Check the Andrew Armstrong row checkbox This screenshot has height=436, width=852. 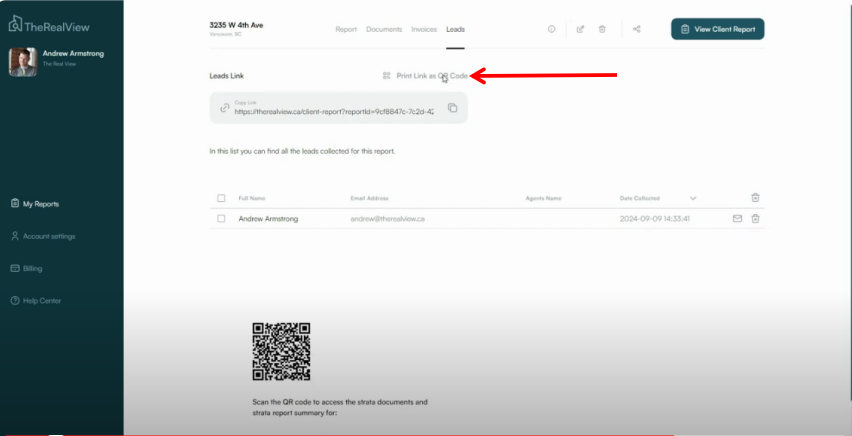coord(221,218)
